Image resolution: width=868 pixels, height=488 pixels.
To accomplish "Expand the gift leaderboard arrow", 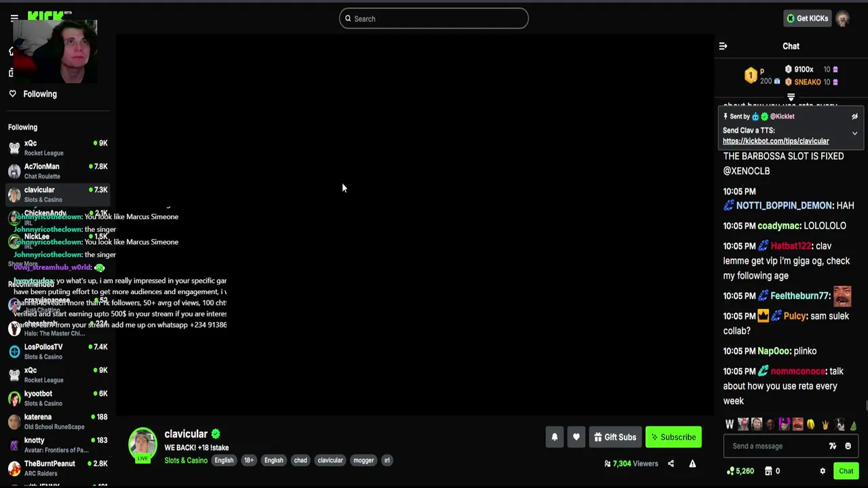I will pos(791,98).
